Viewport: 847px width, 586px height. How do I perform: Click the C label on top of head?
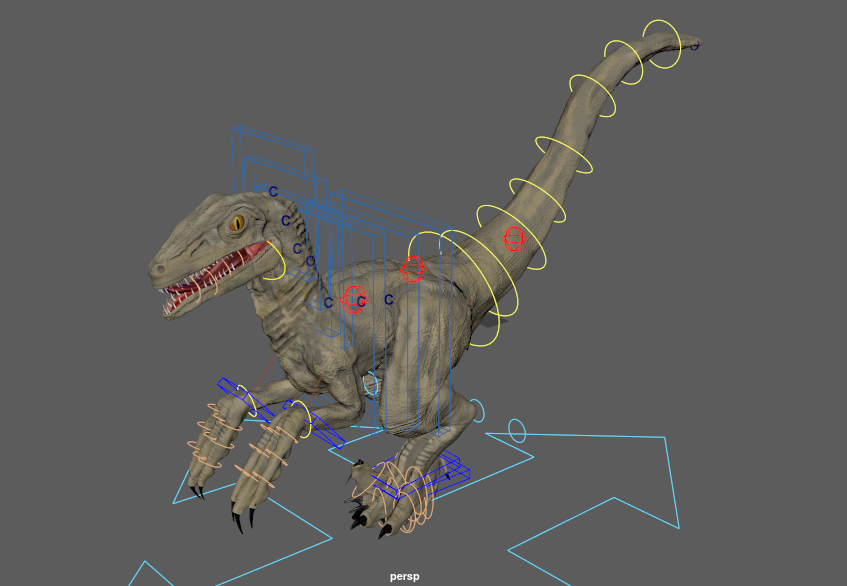pos(273,192)
